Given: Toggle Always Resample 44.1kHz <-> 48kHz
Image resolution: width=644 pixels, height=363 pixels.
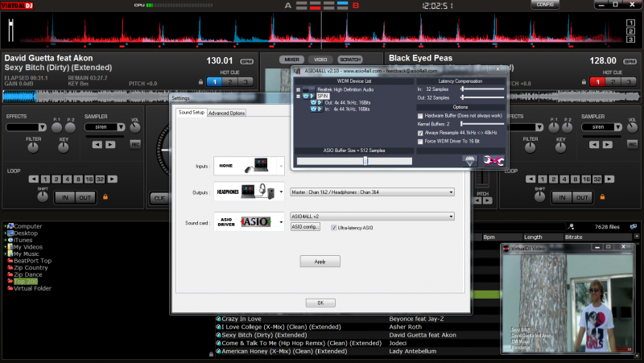Looking at the screenshot, I should pos(420,133).
